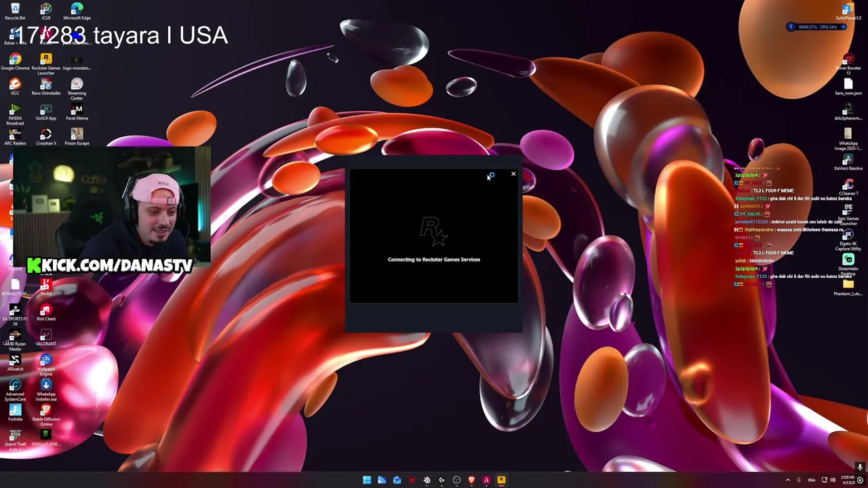The height and width of the screenshot is (488, 868).
Task: Launch the Riot Client shortcut
Action: tap(46, 312)
